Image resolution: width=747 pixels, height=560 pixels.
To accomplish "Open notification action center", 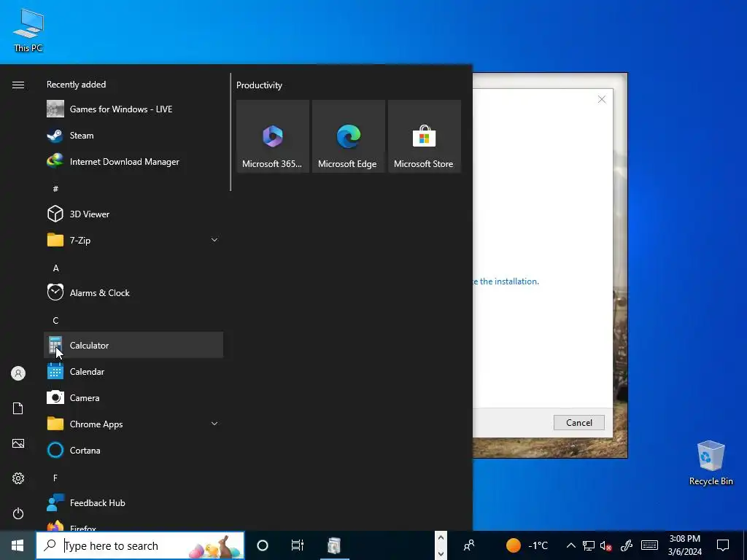I will click(x=723, y=545).
